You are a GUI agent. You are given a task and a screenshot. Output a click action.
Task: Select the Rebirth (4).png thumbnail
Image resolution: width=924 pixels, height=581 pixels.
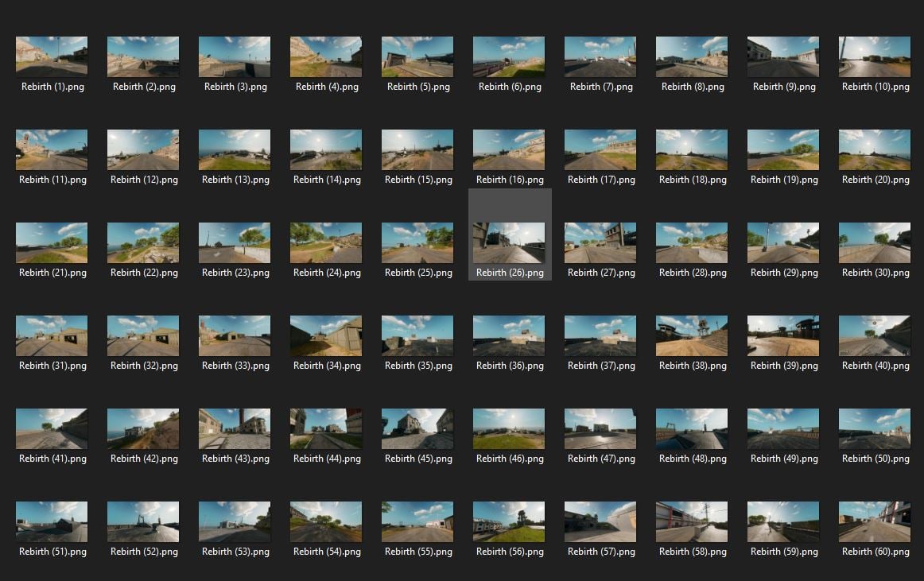click(326, 56)
